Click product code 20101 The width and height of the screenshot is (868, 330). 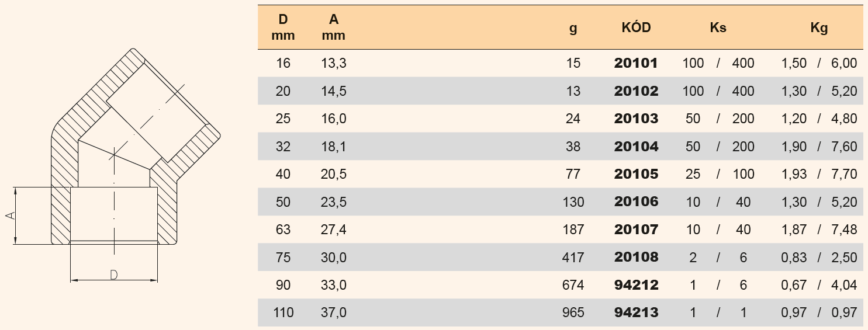pos(636,63)
